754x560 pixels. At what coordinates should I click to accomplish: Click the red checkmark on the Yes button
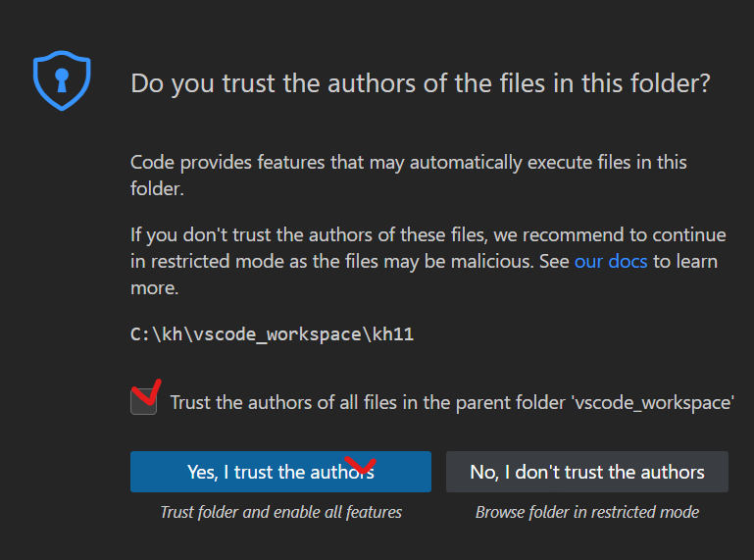pos(360,465)
